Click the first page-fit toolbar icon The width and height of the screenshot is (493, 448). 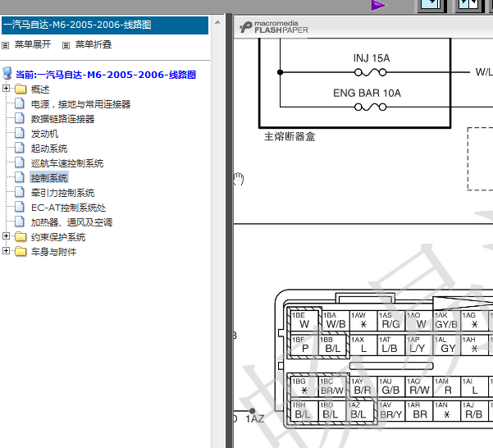(432, 6)
